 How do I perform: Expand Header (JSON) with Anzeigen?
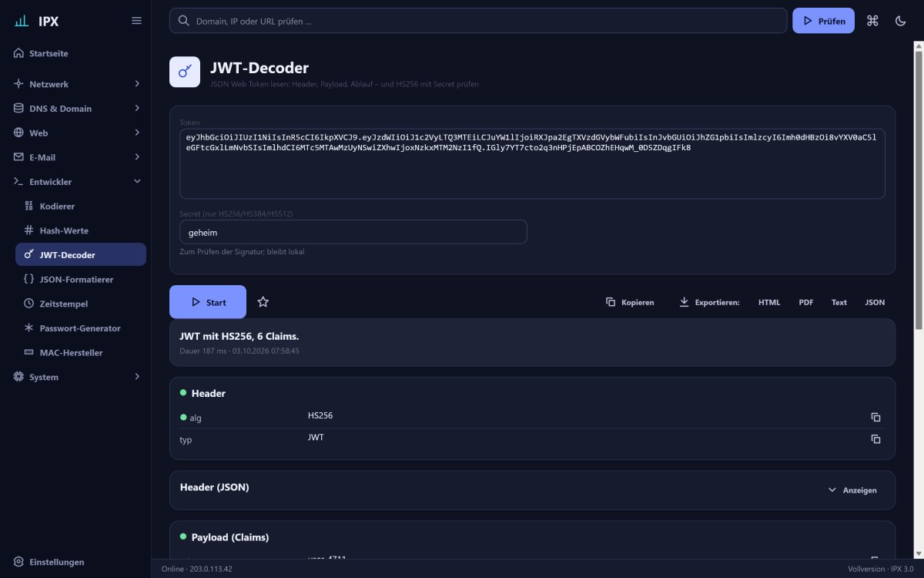[852, 490]
